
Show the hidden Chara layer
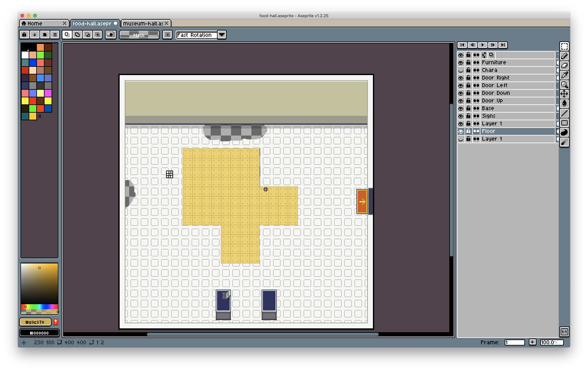[460, 70]
